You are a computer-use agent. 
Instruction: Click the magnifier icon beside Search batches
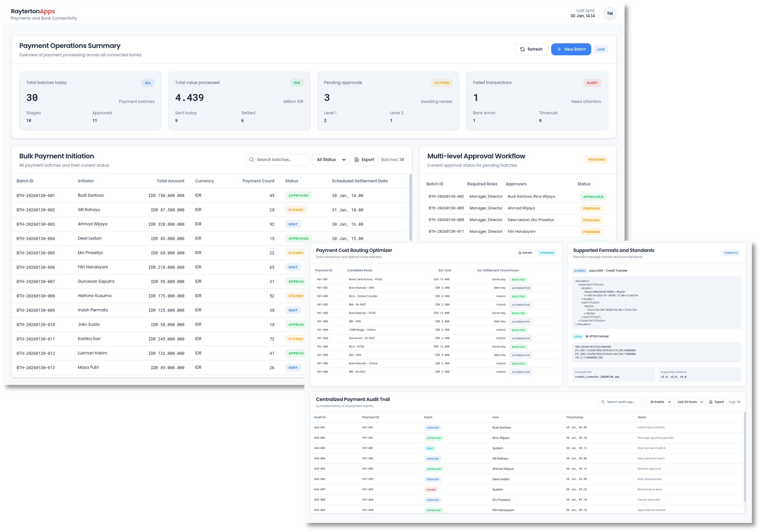pos(251,159)
